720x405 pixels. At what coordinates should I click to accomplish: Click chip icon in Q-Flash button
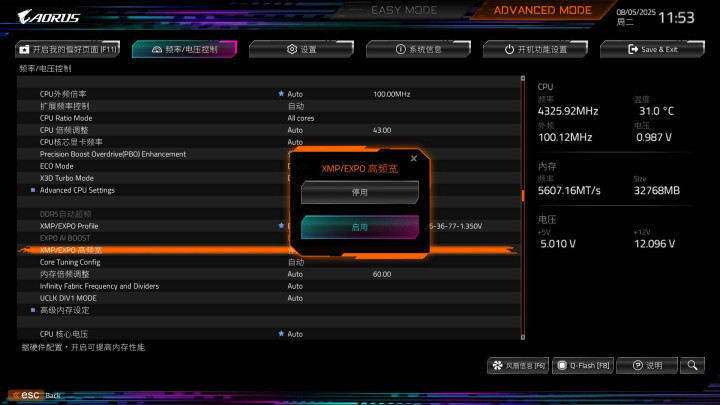562,366
